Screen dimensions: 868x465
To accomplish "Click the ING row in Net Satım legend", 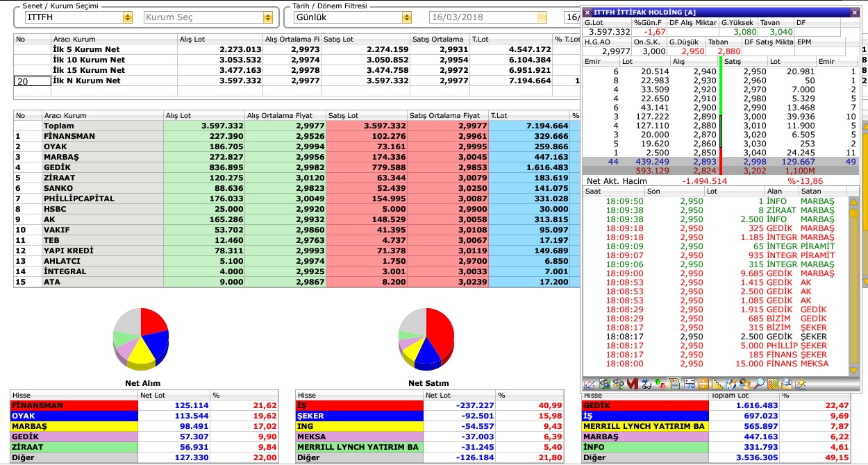I will [428, 426].
